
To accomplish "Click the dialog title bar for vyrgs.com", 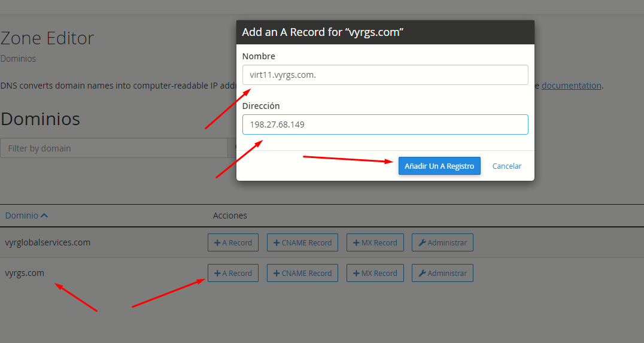I will tap(385, 32).
